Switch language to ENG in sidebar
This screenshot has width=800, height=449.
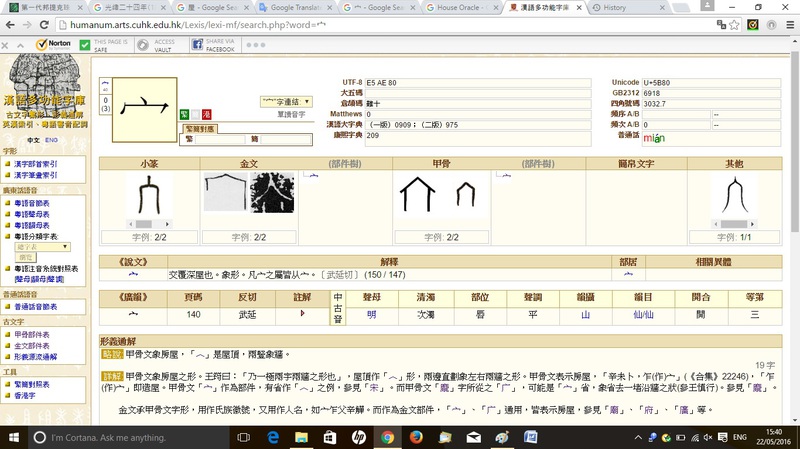click(x=52, y=141)
